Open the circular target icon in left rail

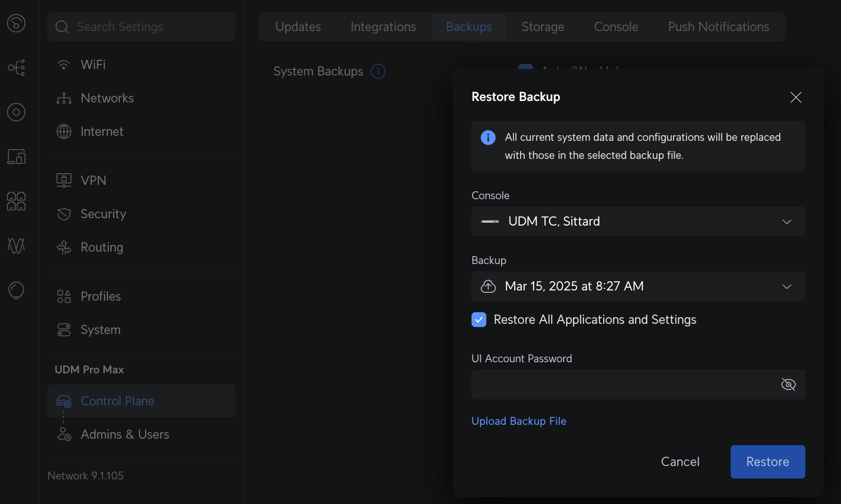16,112
